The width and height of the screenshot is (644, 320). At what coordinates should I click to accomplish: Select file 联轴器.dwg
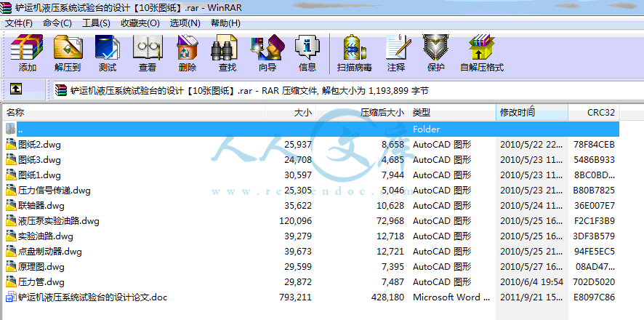tap(41, 205)
